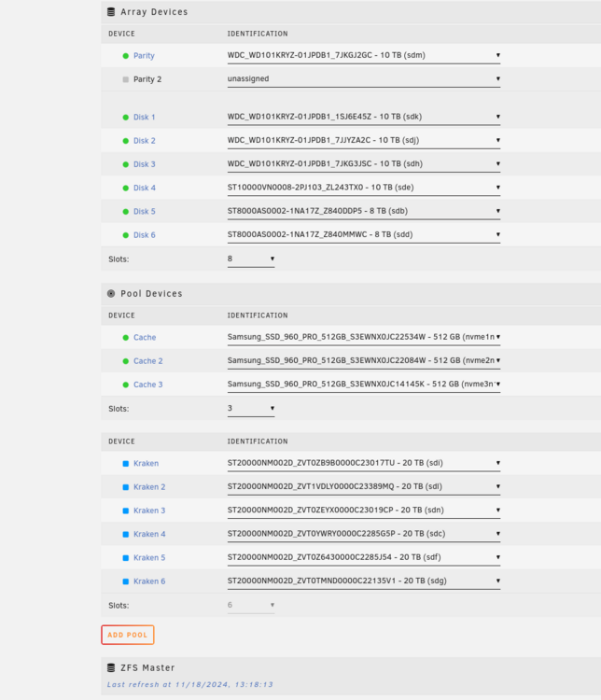Click the ZFS Master last refresh text
Image resolution: width=601 pixels, height=700 pixels.
pyautogui.click(x=189, y=685)
